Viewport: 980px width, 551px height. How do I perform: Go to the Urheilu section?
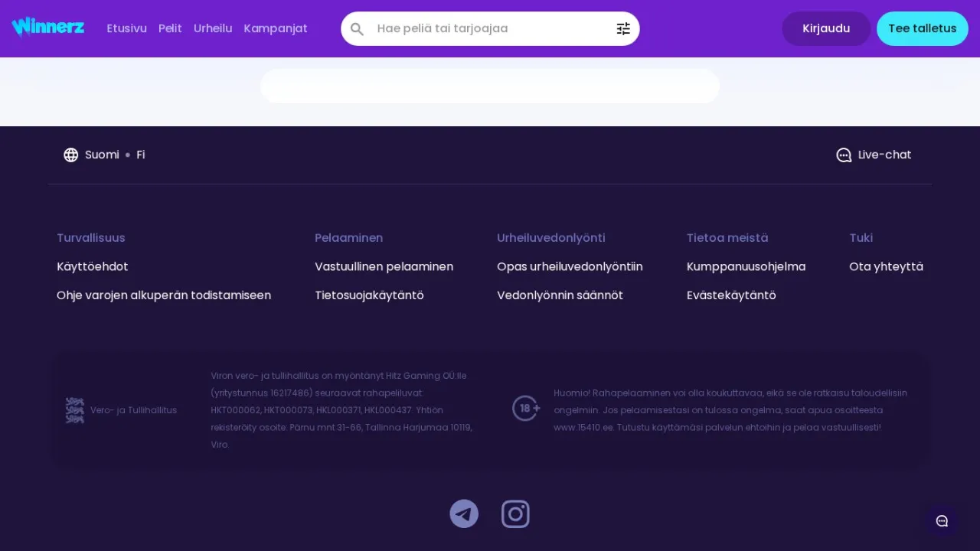pos(213,28)
